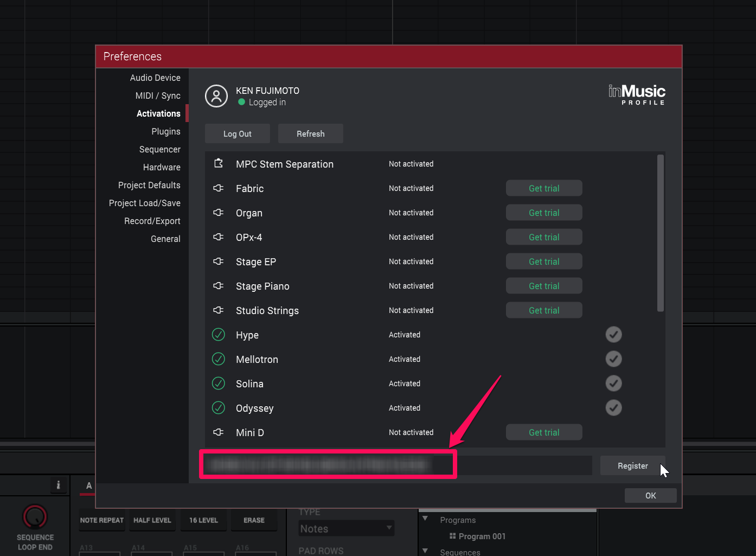Screen dimensions: 756x556
Task: Click the activations list scrollbar
Action: point(661,233)
